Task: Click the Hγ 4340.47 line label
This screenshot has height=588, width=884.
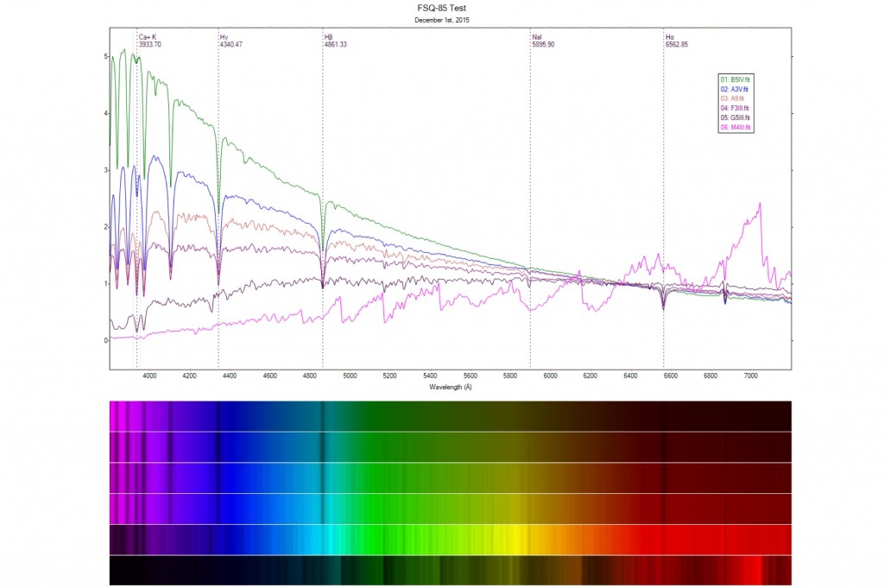Action: pyautogui.click(x=230, y=41)
